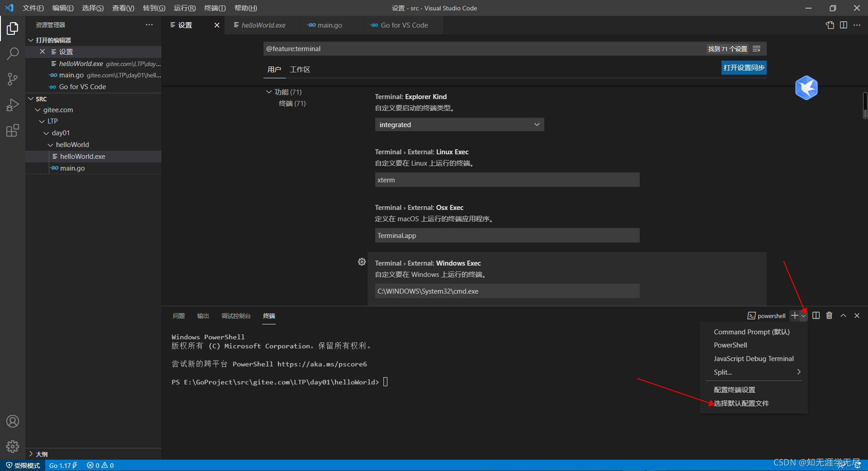868x471 pixels.
Task: Click the Linux Exec xterm input field
Action: (x=507, y=180)
